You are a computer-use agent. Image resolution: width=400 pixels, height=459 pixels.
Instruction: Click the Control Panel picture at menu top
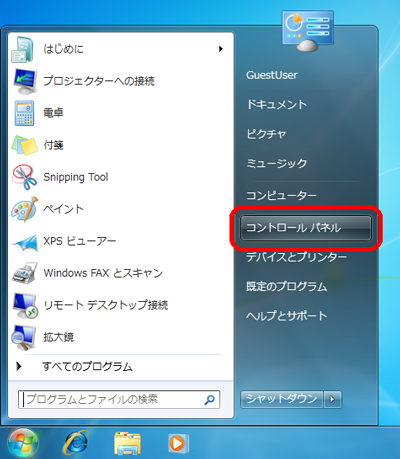tap(307, 31)
